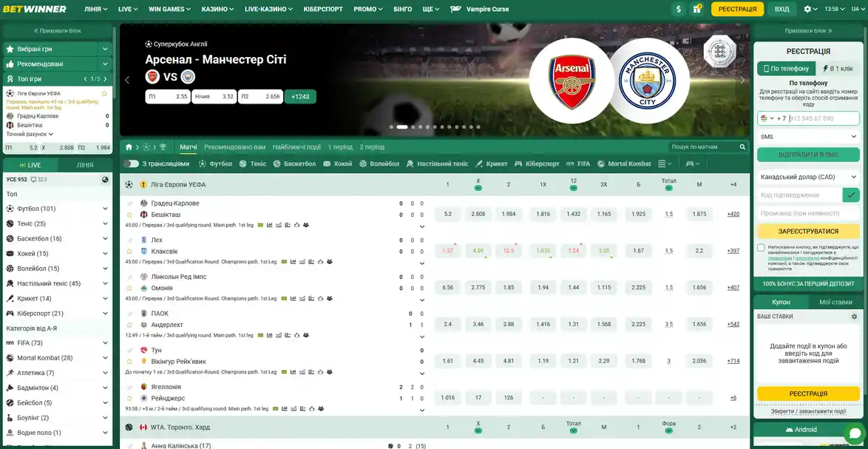Favorite the Ліга Європи УЄФА game in Топ ігри
The image size is (868, 449).
104,93
